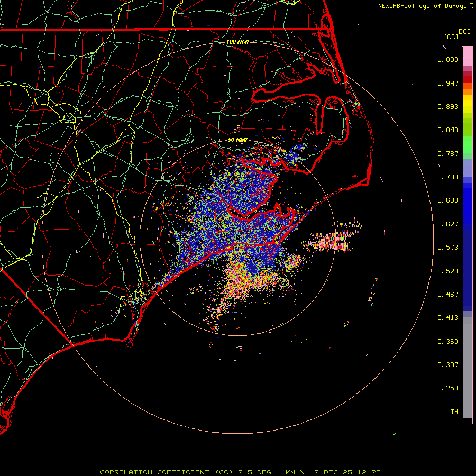
Task: Pick the light green color bar segment
Action: pyautogui.click(x=467, y=144)
